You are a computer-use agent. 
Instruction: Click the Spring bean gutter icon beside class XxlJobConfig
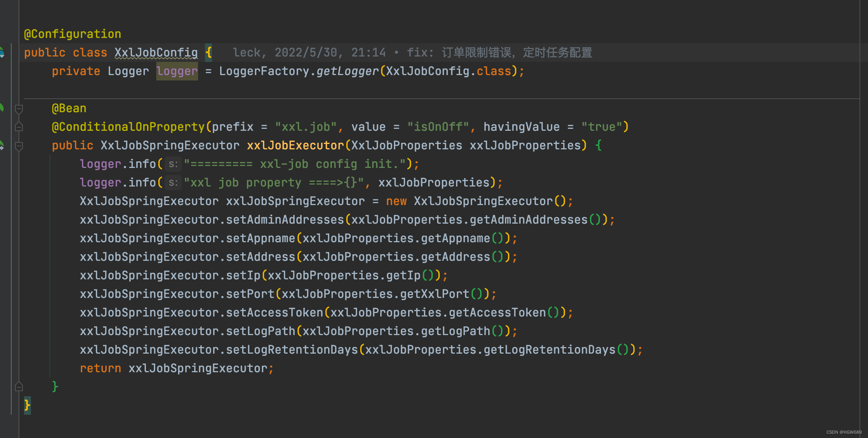click(x=2, y=52)
